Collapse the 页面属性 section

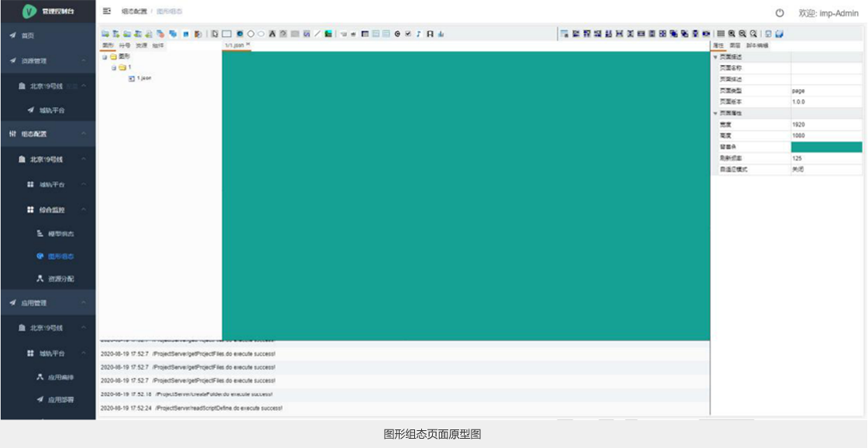pyautogui.click(x=716, y=113)
